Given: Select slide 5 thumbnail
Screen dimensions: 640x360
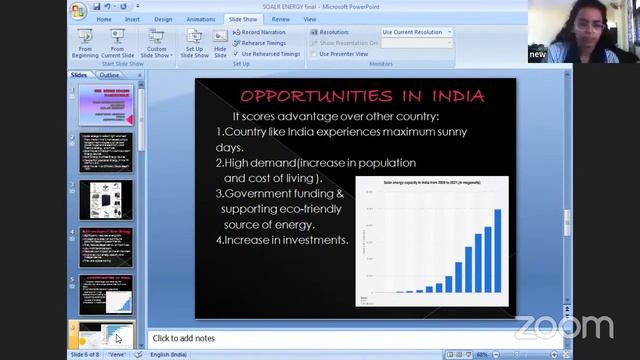Looking at the screenshot, I should 106,295.
